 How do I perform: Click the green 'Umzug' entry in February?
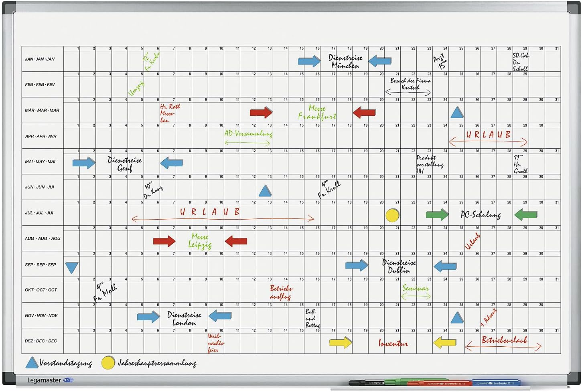(x=136, y=88)
